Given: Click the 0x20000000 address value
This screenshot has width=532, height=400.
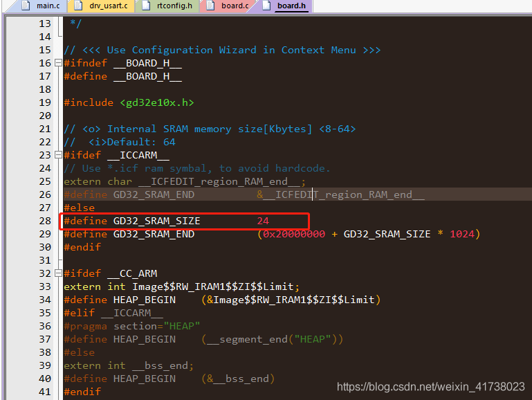Looking at the screenshot, I should (x=294, y=234).
